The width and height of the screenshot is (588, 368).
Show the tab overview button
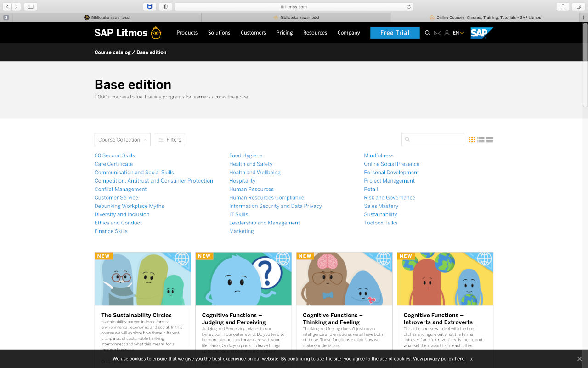(578, 6)
